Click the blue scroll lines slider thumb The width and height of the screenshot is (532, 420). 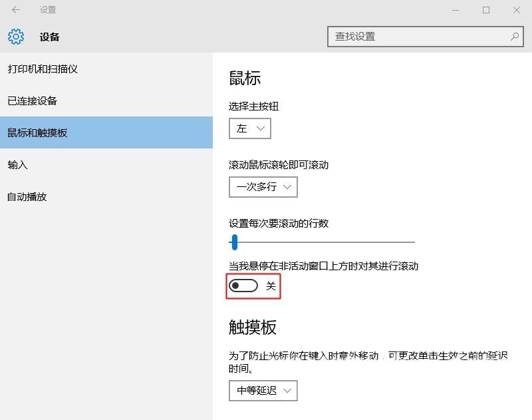234,242
